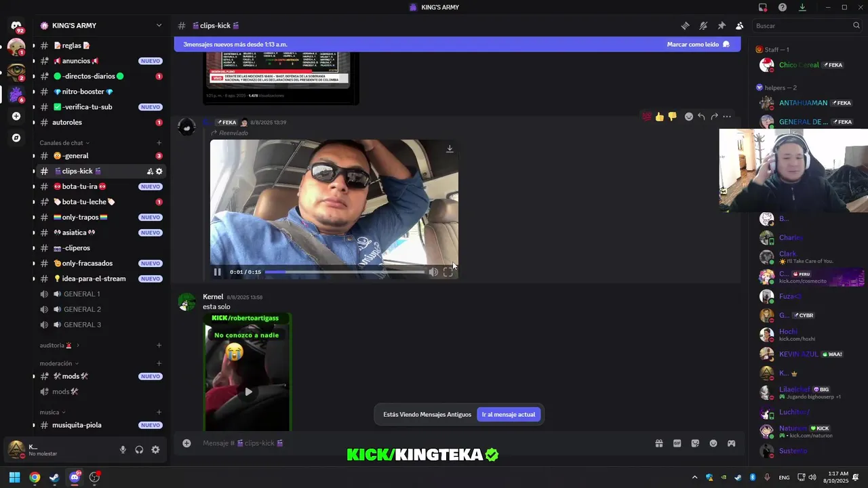Open the GIF picker
Screen dimensions: 868x488
click(677, 443)
